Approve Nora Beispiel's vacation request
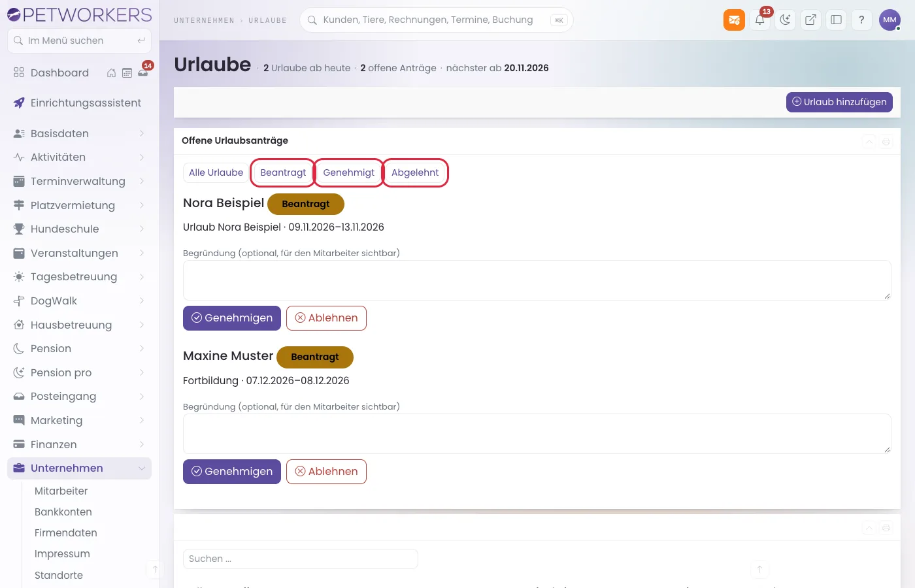The height and width of the screenshot is (588, 915). point(232,318)
